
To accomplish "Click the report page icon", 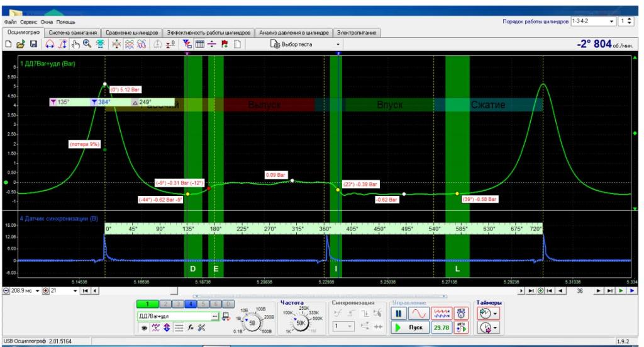I will point(237,44).
